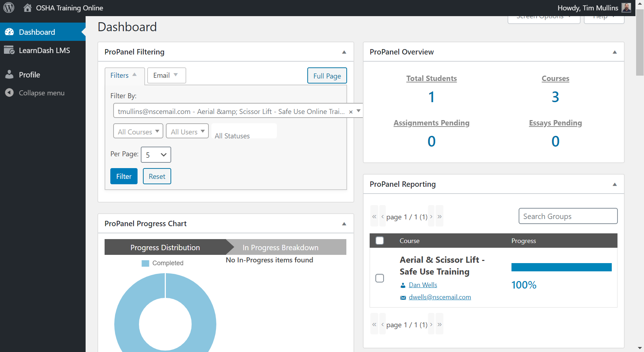Viewport: 644px width, 352px height.
Task: Open the All Users dropdown
Action: [x=187, y=131]
